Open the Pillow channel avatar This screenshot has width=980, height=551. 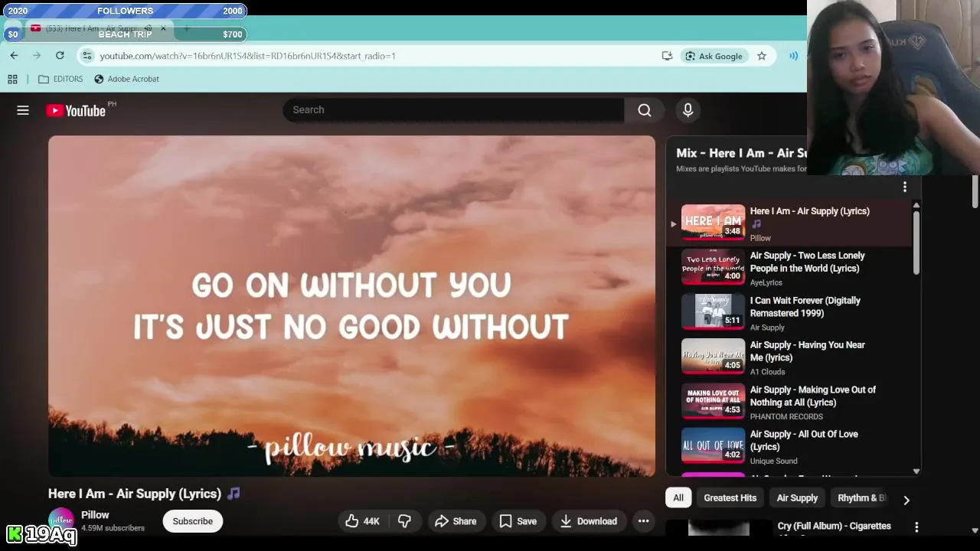pyautogui.click(x=61, y=521)
